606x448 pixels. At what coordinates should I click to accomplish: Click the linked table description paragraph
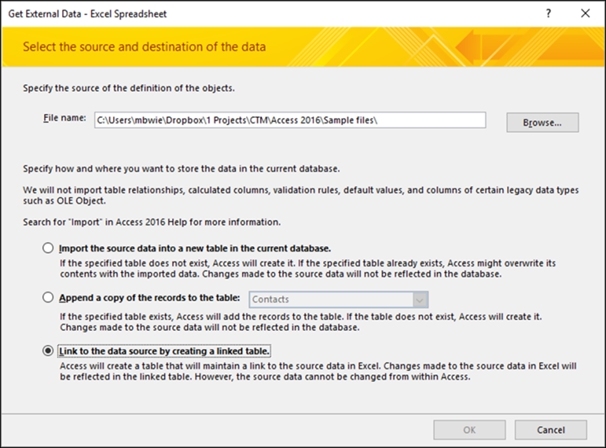[318, 371]
